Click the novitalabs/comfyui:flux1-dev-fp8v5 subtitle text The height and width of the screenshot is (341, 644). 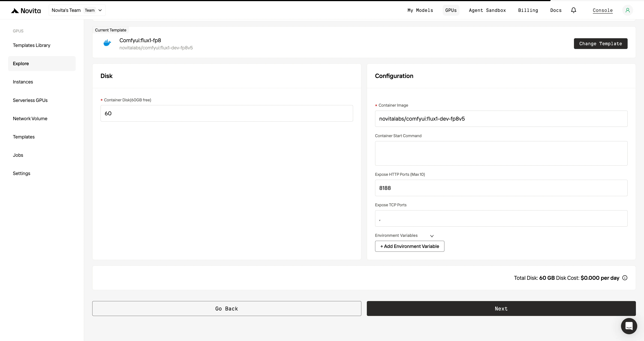tap(156, 48)
